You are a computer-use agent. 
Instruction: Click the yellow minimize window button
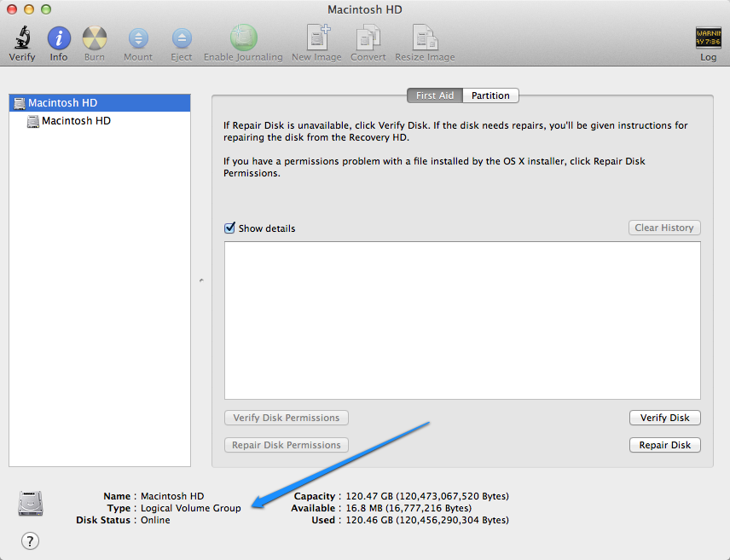[x=29, y=9]
